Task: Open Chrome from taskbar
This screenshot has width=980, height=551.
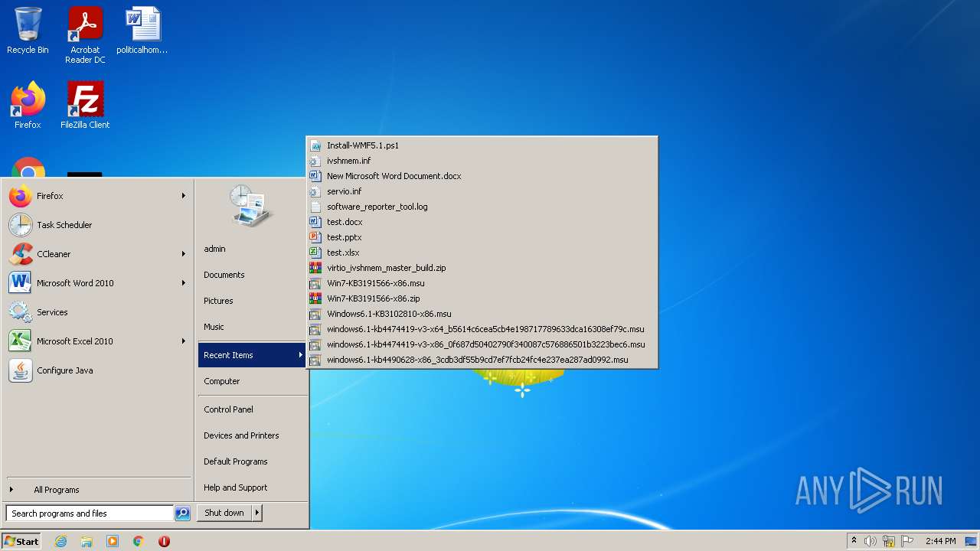Action: (x=139, y=541)
